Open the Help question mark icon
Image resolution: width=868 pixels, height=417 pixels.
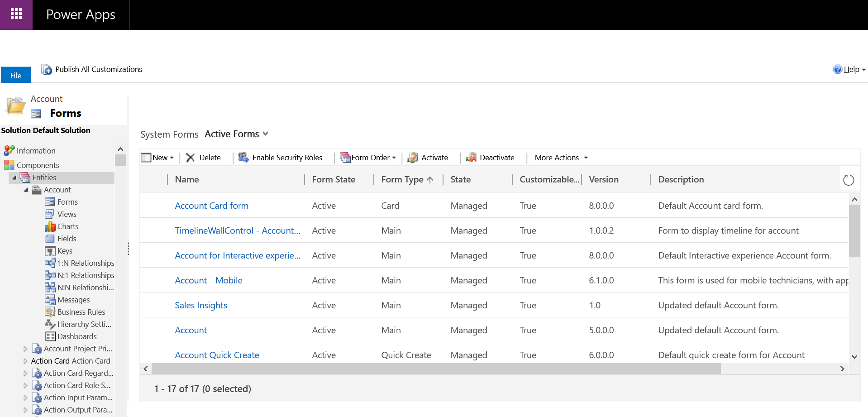(x=837, y=69)
